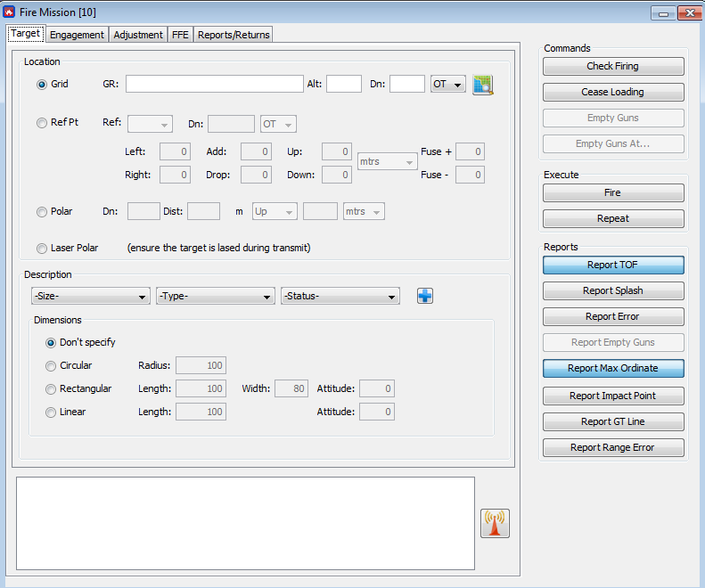Open the OT dropdown in Grid row
This screenshot has width=705, height=588.
447,84
